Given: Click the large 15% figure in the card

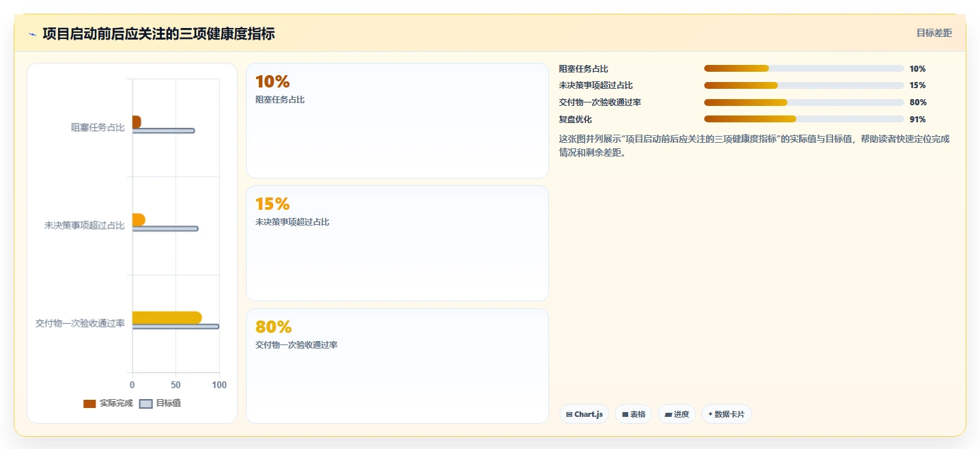Looking at the screenshot, I should coord(272,204).
